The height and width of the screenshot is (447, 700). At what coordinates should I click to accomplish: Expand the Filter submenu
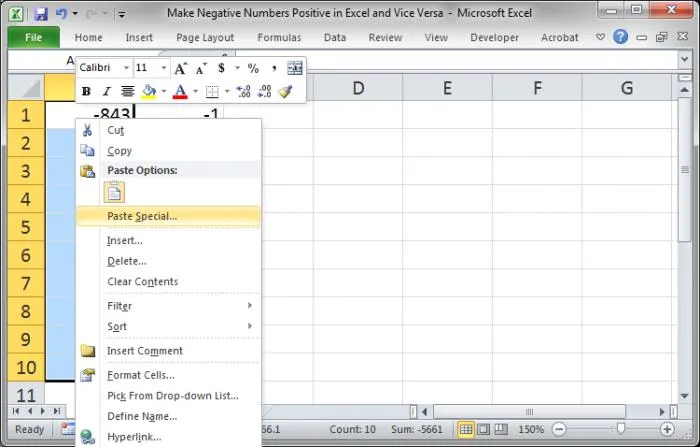coord(250,305)
